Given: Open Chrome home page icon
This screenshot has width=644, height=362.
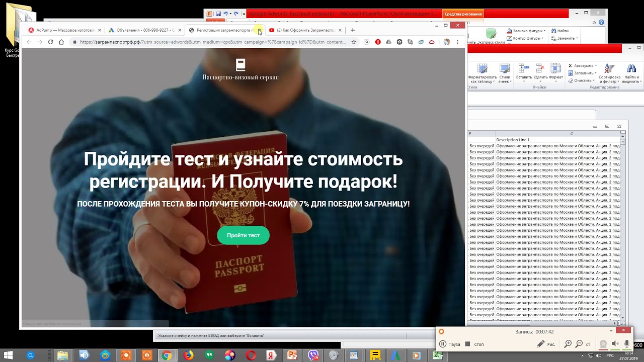Looking at the screenshot, I should click(x=61, y=42).
